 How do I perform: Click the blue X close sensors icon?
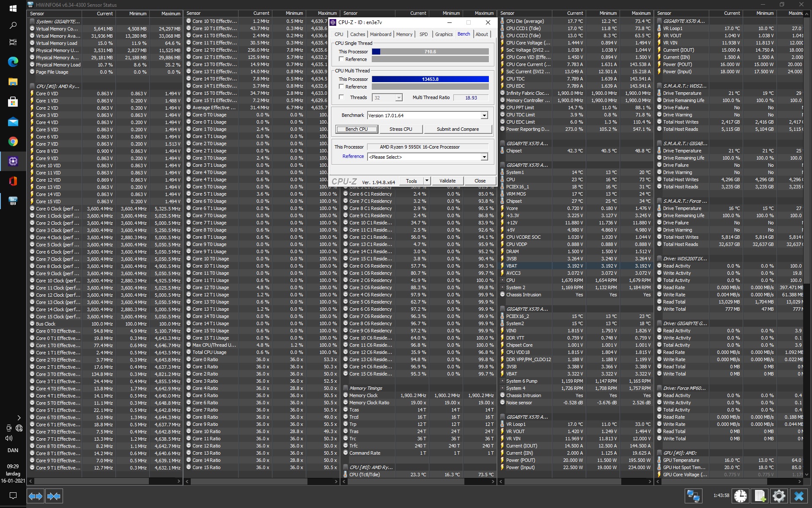(798, 496)
